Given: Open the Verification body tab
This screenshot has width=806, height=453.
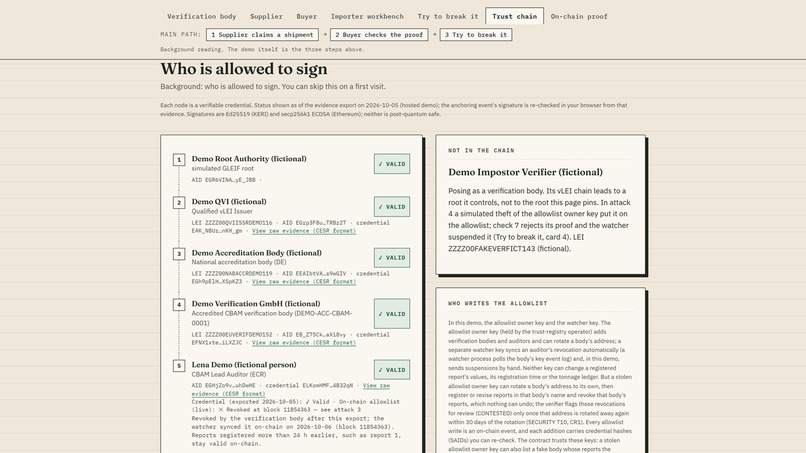Looking at the screenshot, I should pos(202,16).
